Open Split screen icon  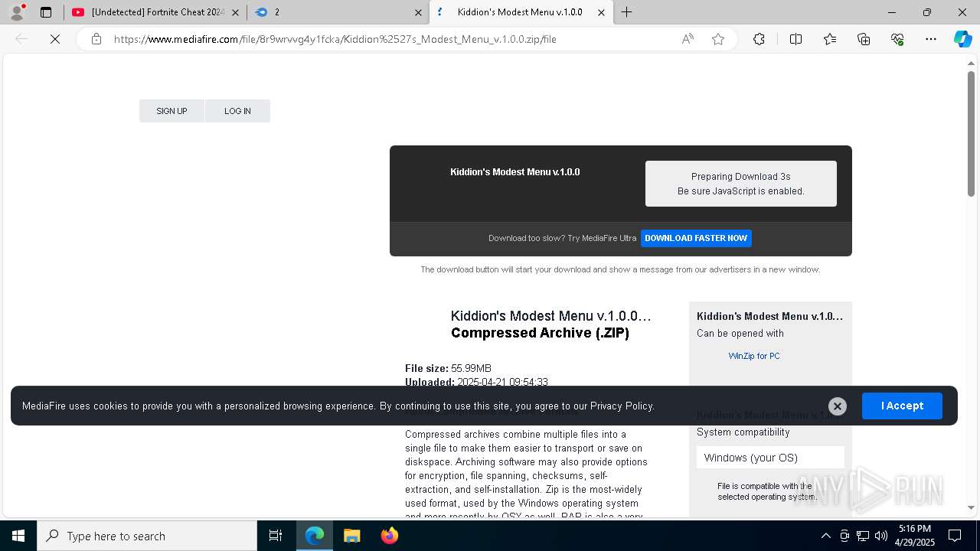pyautogui.click(x=795, y=39)
